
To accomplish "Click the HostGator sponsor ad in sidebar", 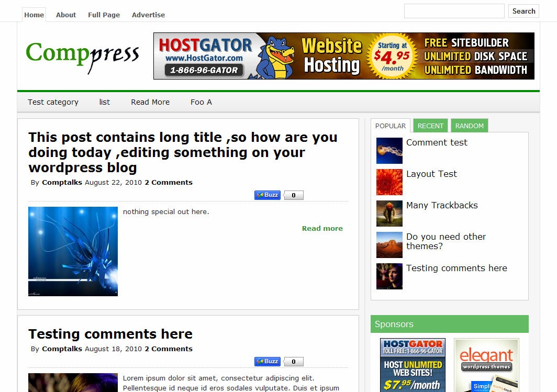I will [413, 365].
